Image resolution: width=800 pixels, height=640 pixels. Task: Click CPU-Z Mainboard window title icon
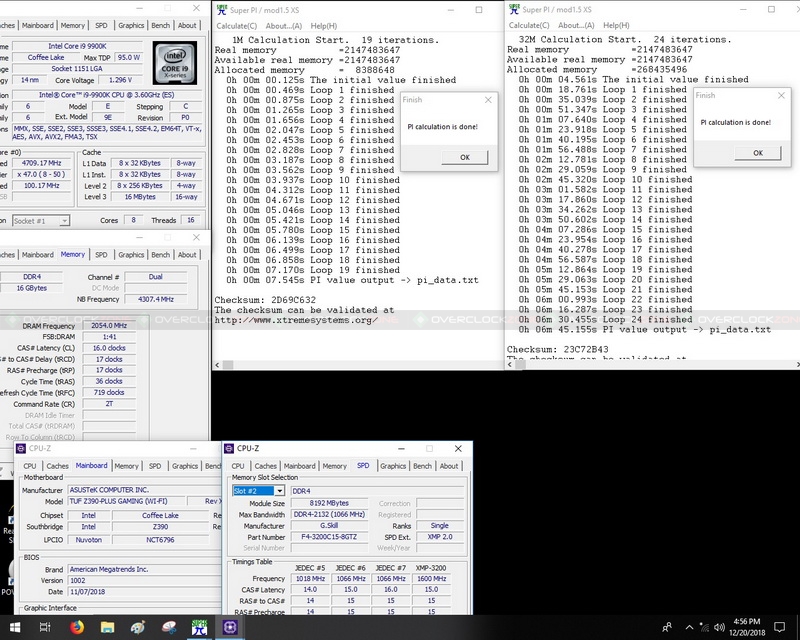(21, 448)
